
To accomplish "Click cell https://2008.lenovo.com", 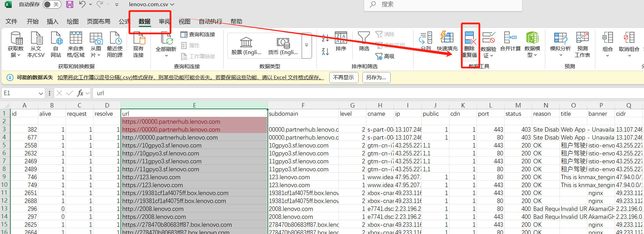I will click(194, 217).
